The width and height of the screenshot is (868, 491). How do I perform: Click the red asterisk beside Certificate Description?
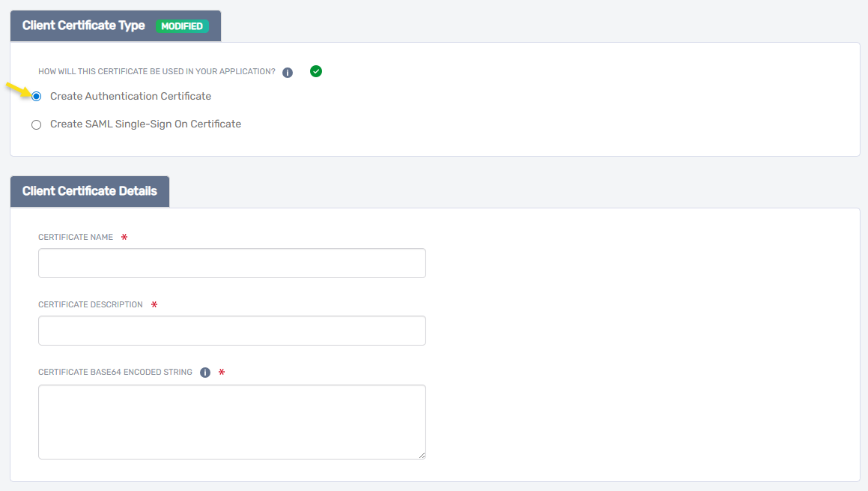pos(154,304)
